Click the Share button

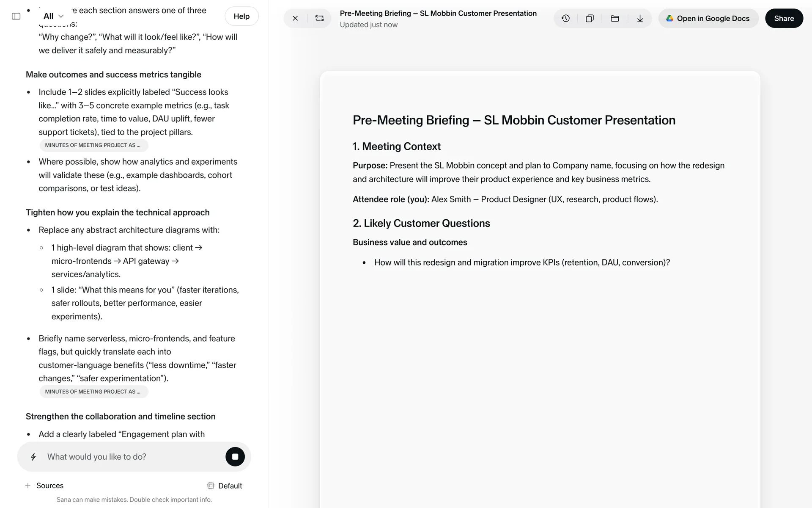[784, 18]
